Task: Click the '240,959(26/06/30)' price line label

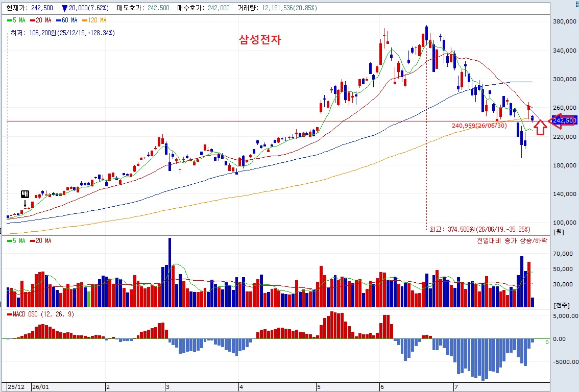Action: pos(479,126)
